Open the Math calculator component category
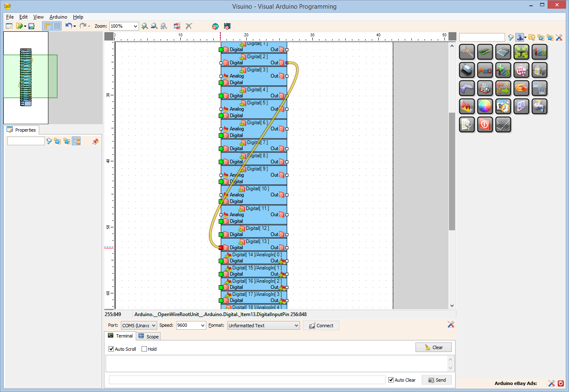569x392 pixels. pos(503,52)
